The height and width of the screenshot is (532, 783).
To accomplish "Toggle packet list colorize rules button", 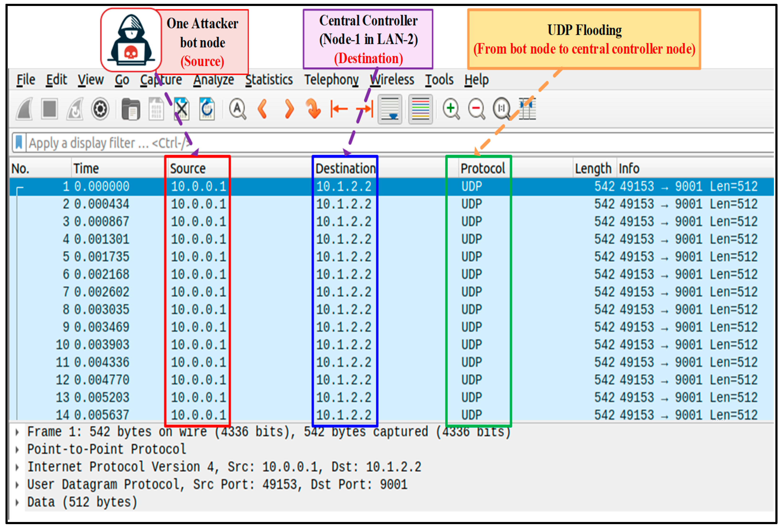I will [x=420, y=109].
